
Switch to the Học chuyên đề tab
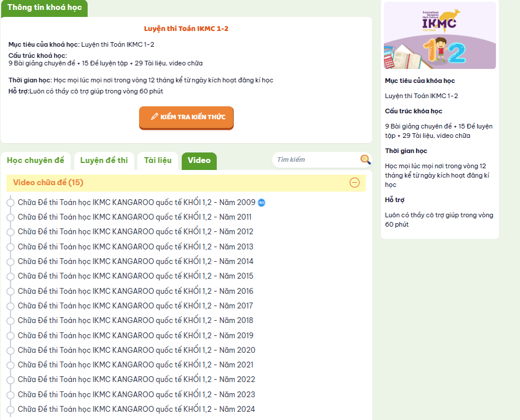[x=36, y=161]
